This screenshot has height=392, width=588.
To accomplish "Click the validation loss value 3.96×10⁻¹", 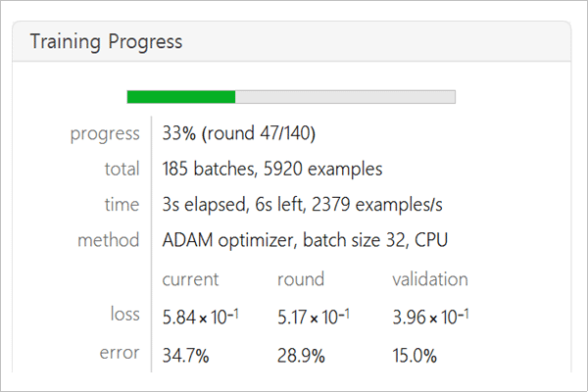I will click(x=430, y=317).
